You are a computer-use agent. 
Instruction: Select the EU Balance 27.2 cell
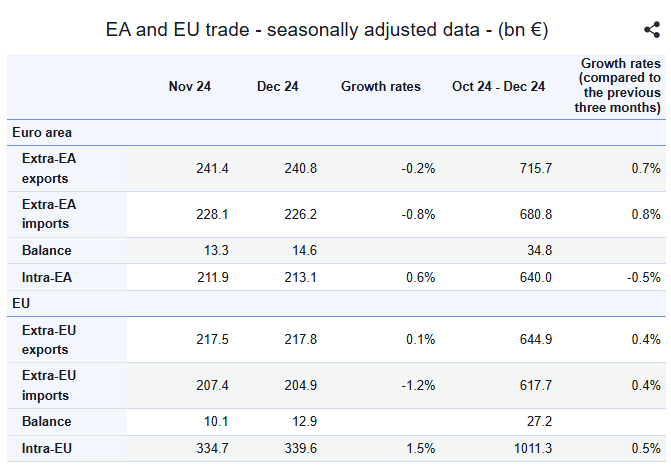click(x=539, y=422)
